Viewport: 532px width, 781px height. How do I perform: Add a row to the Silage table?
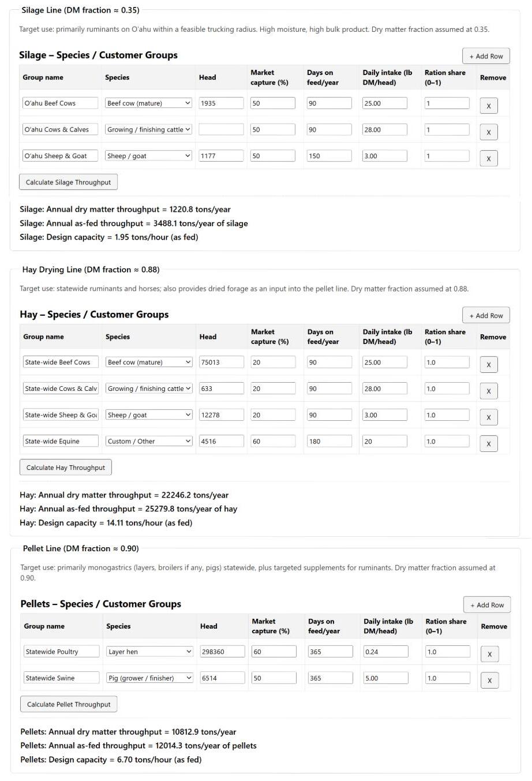click(x=486, y=56)
